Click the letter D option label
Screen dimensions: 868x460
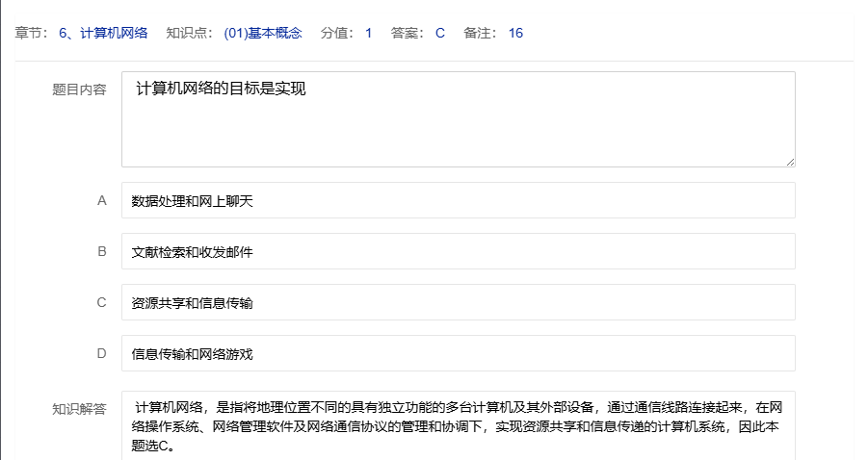[x=101, y=354]
